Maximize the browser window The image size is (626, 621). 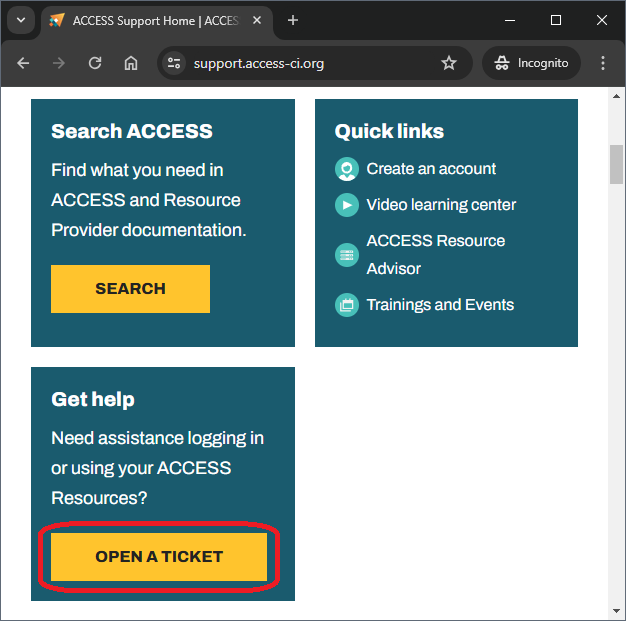point(556,20)
